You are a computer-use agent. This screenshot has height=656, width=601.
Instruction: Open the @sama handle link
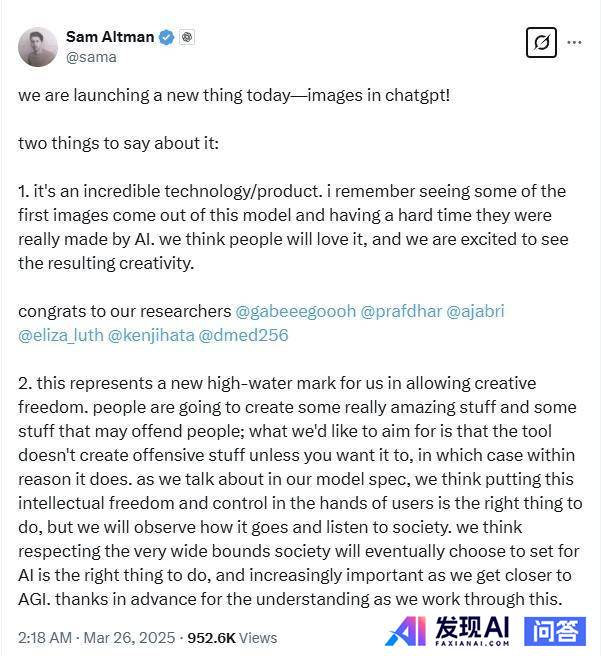[91, 57]
